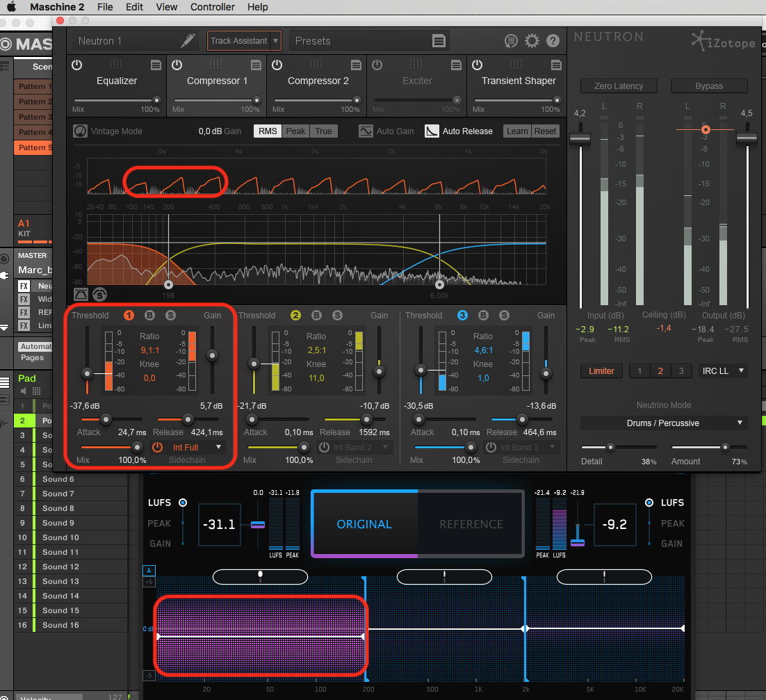
Task: Click the Detail slider handle
Action: [610, 447]
